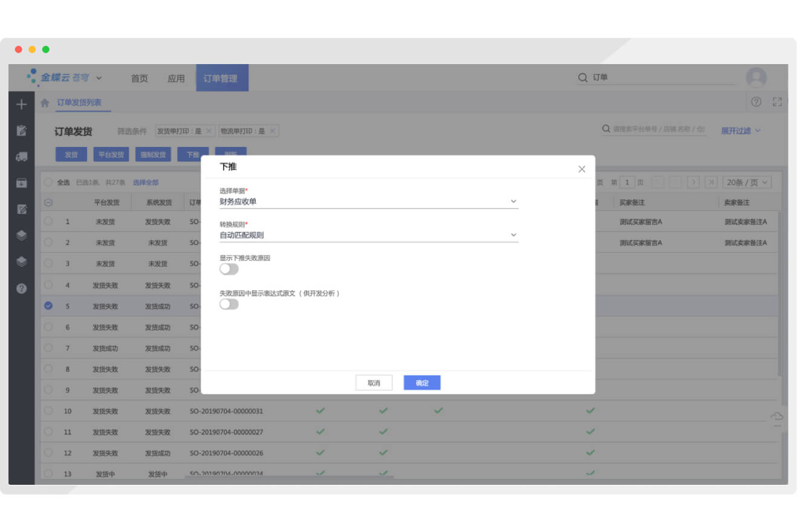Image resolution: width=798 pixels, height=532 pixels.
Task: Switch to the 首页 menu tab
Action: (140, 79)
